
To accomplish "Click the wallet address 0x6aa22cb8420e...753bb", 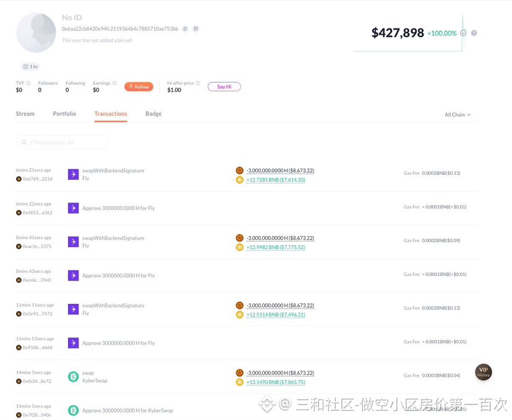I will point(120,28).
